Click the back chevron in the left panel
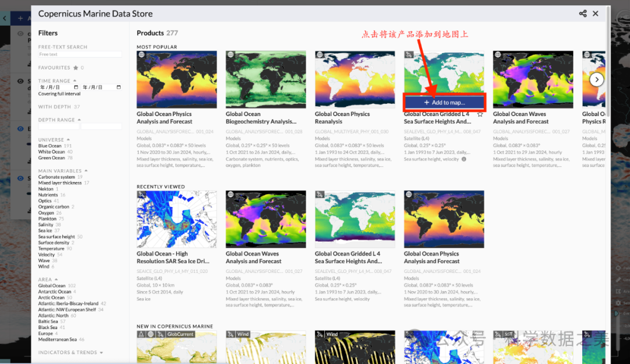Image resolution: width=630 pixels, height=364 pixels. [5, 18]
